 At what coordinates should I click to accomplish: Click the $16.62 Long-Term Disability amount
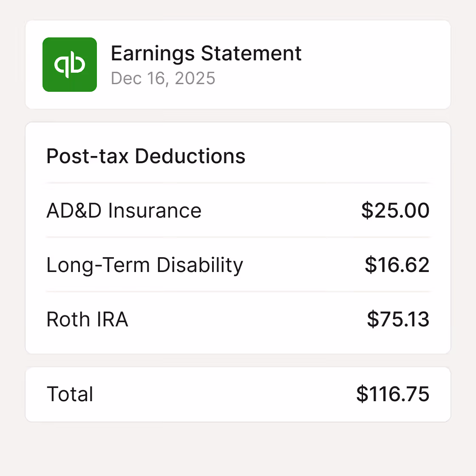[x=398, y=265]
